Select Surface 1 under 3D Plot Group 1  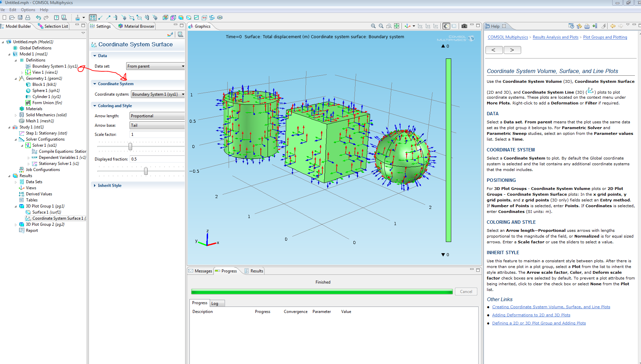pyautogui.click(x=44, y=212)
